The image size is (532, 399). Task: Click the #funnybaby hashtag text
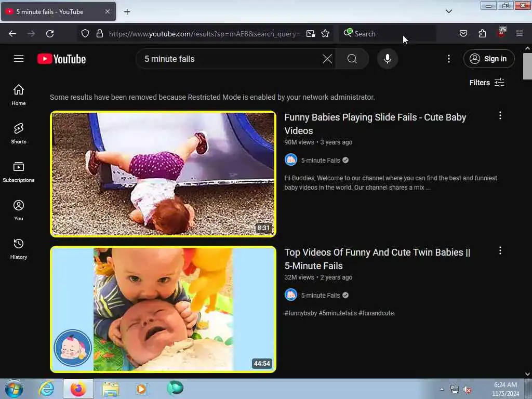(301, 313)
